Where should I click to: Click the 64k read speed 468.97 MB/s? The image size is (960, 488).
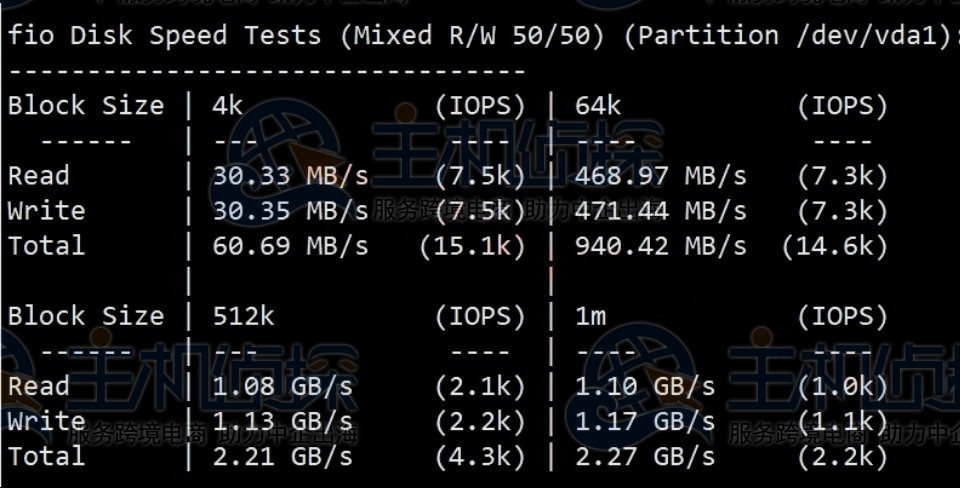660,177
